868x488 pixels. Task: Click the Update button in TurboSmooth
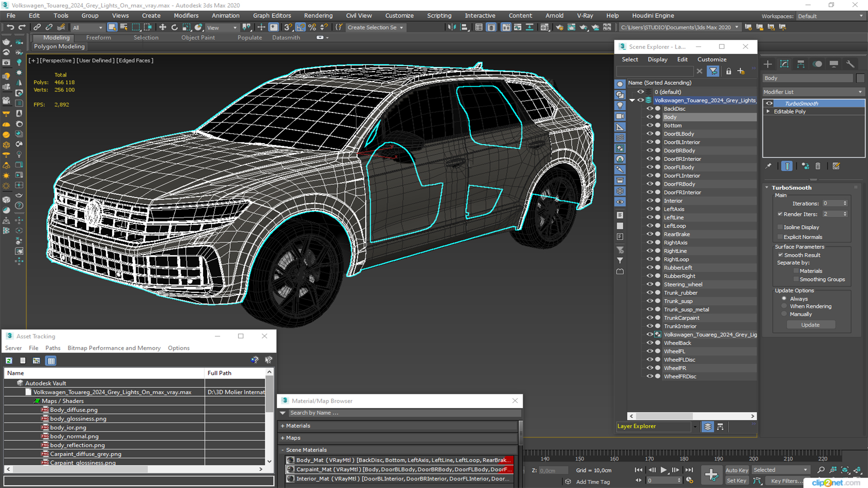(x=810, y=325)
